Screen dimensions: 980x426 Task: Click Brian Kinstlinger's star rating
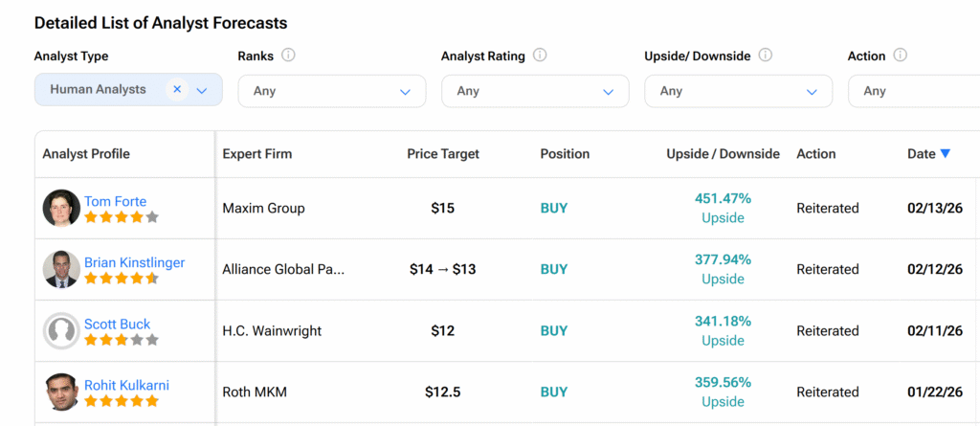click(x=121, y=279)
